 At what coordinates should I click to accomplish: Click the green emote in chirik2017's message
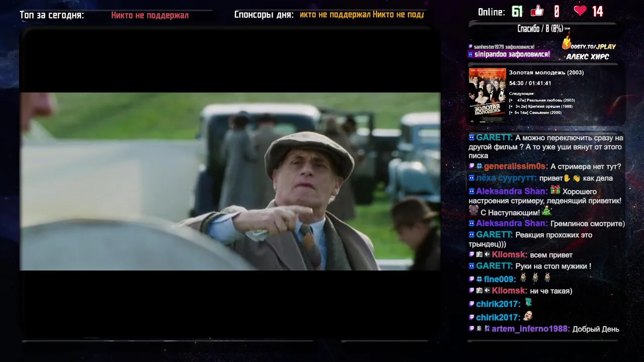tap(528, 303)
